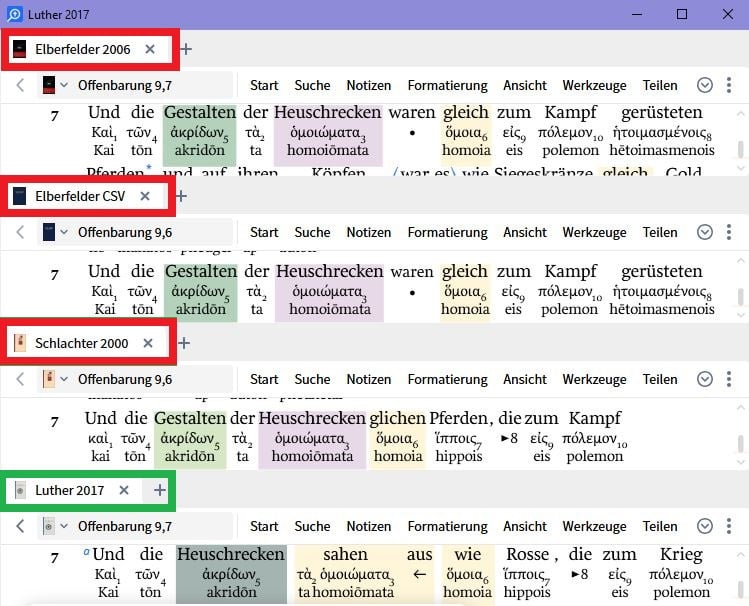Go back in Luther 2017 panel
Image resolution: width=749 pixels, height=606 pixels.
(x=20, y=527)
